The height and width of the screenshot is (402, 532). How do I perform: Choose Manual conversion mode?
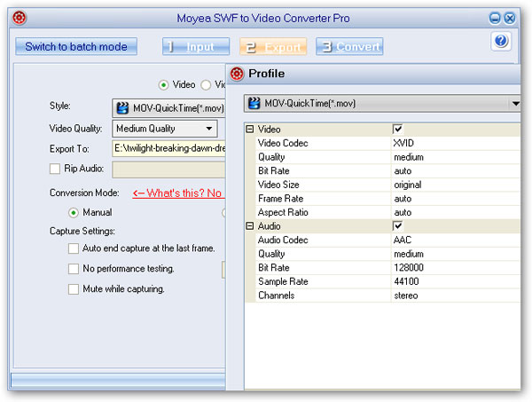tap(74, 213)
